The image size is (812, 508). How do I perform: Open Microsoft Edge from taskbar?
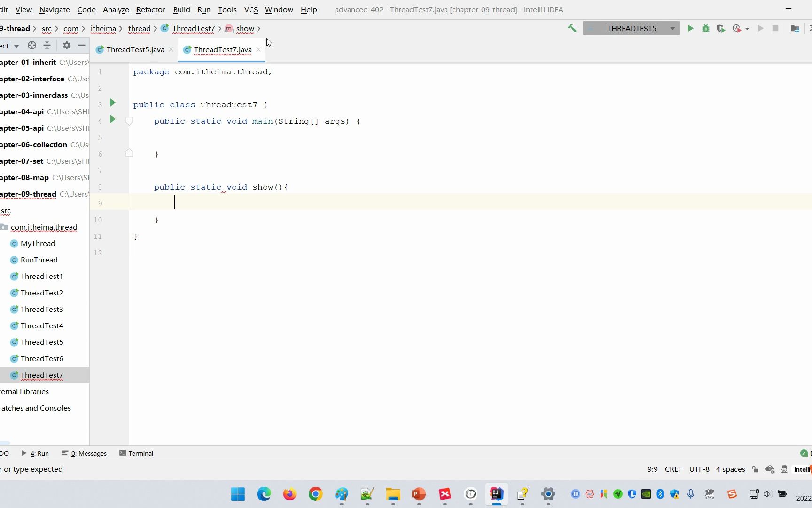[x=264, y=494]
